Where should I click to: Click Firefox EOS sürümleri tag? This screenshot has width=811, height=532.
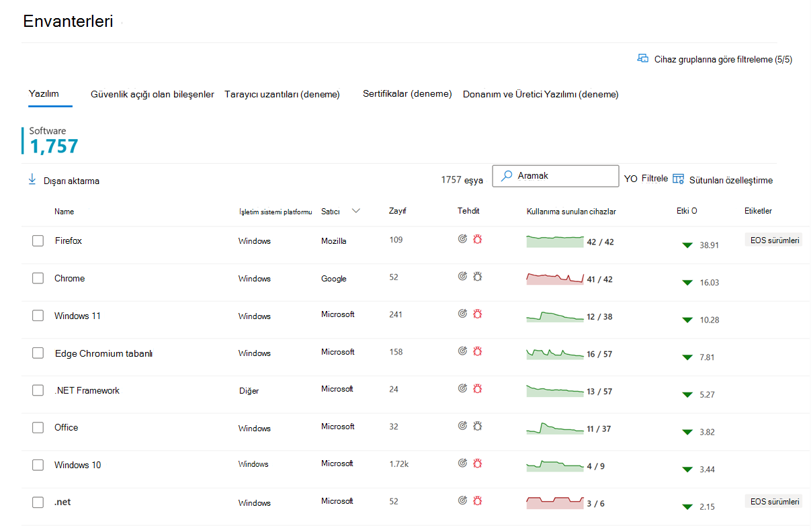click(775, 240)
